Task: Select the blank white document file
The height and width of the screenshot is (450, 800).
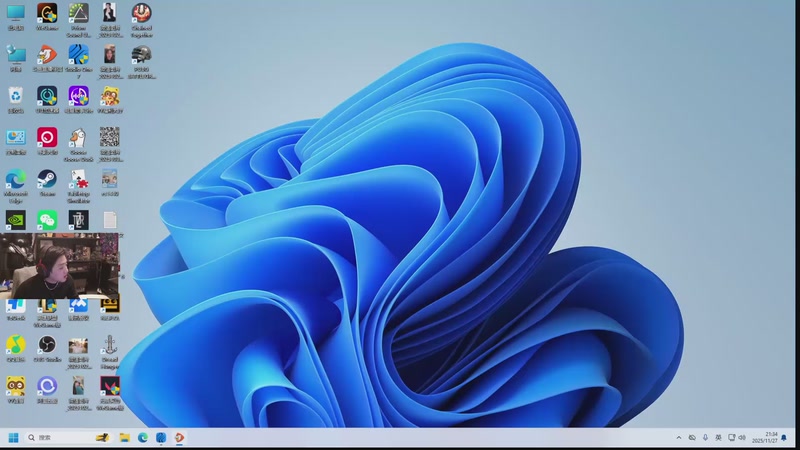Action: 110,220
